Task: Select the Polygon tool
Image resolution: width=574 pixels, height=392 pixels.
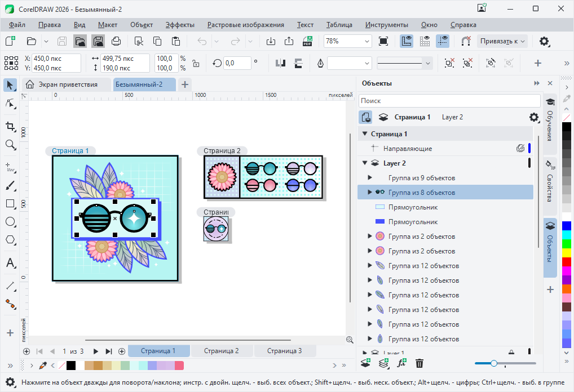Action: tap(10, 240)
